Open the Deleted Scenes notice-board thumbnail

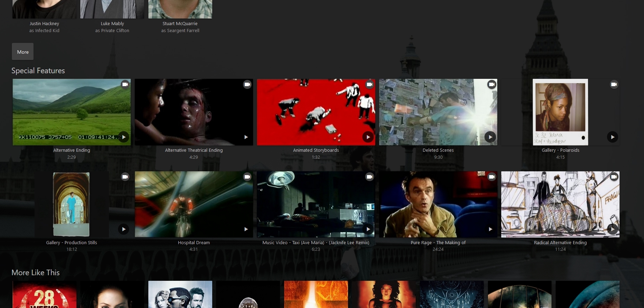[438, 112]
